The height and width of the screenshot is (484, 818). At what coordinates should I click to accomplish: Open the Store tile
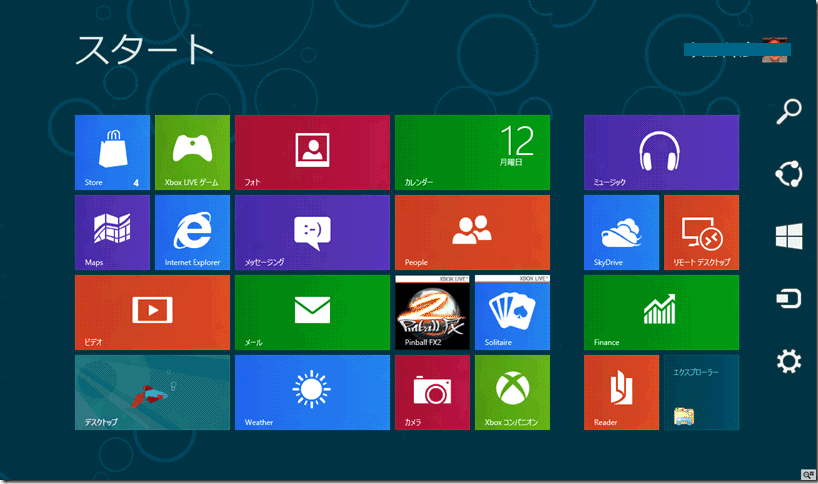coord(112,152)
